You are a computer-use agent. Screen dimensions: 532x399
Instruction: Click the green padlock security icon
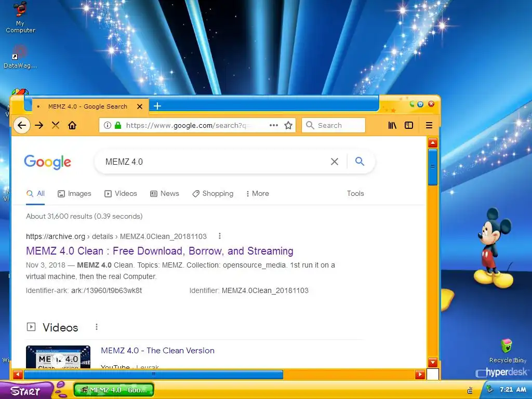tap(118, 126)
